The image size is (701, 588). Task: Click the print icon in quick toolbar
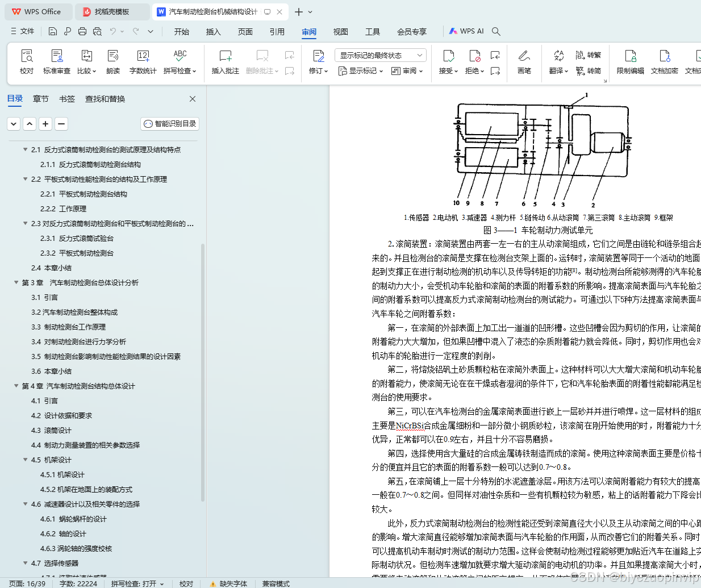click(x=82, y=31)
